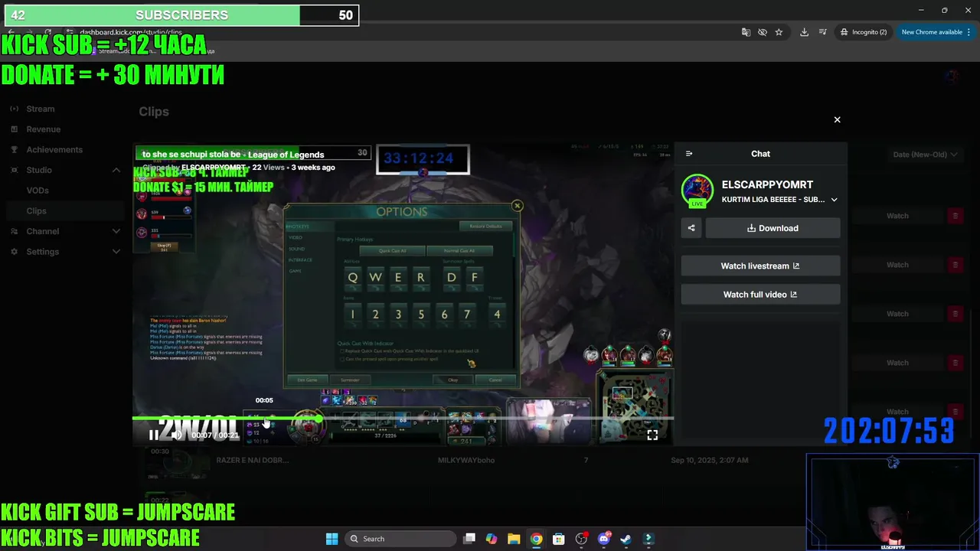The height and width of the screenshot is (551, 980).
Task: Open Watch full video link
Action: pyautogui.click(x=760, y=294)
